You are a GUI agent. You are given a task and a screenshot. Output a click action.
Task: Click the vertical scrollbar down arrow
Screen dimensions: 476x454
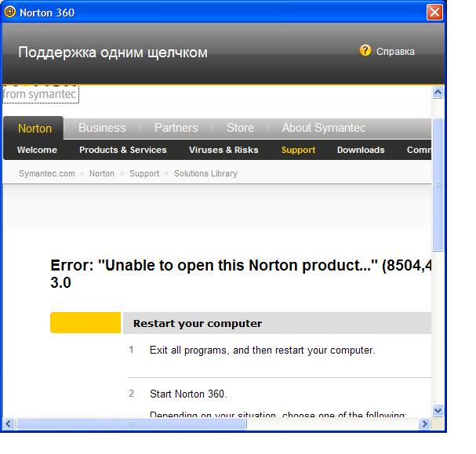[x=438, y=411]
